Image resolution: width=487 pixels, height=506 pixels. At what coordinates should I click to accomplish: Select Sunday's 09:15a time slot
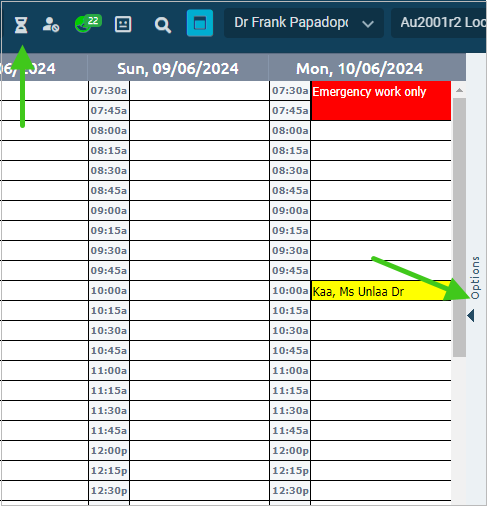click(199, 231)
